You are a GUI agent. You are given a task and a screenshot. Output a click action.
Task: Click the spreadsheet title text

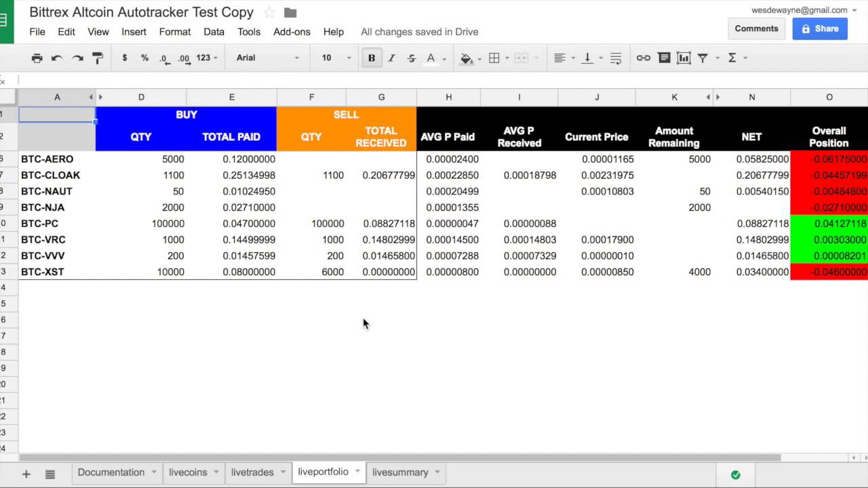pos(142,12)
